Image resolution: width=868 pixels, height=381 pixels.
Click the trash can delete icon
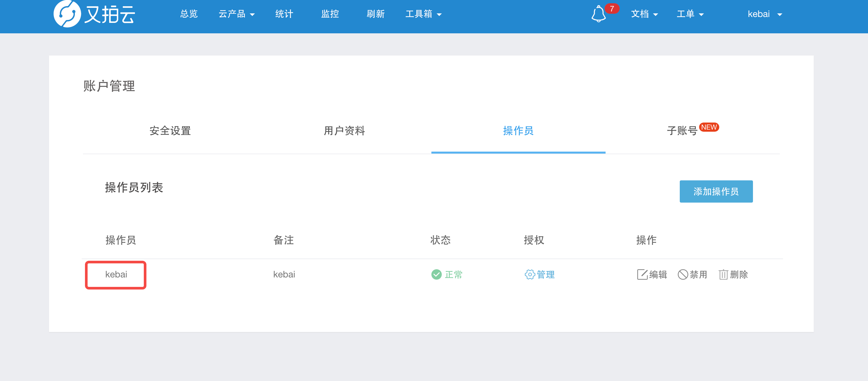[x=723, y=274]
